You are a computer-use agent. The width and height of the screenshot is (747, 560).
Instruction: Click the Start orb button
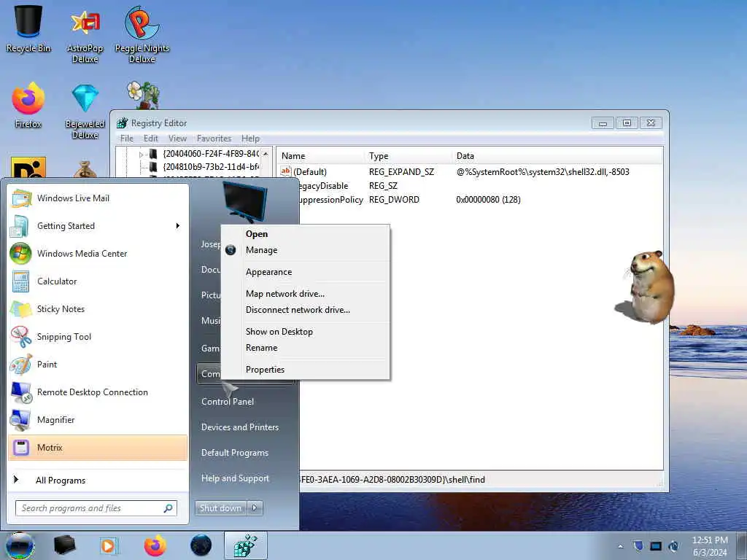(20, 545)
